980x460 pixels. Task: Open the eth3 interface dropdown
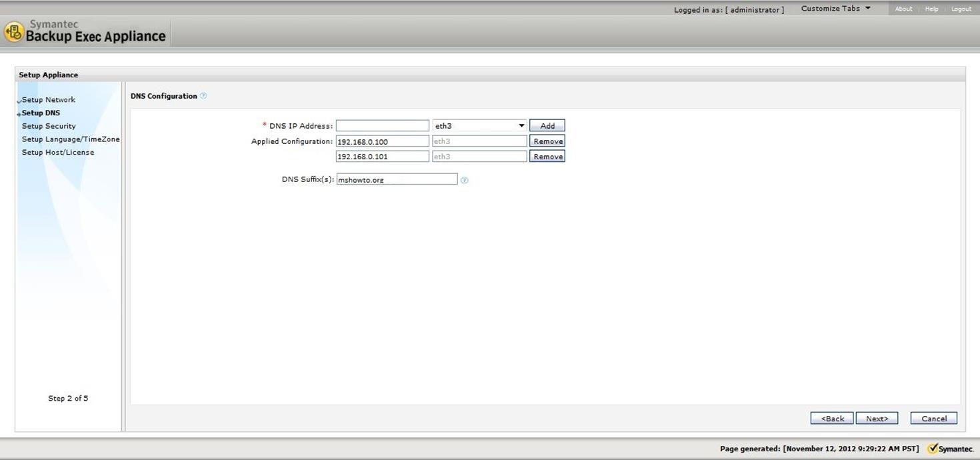tap(479, 125)
